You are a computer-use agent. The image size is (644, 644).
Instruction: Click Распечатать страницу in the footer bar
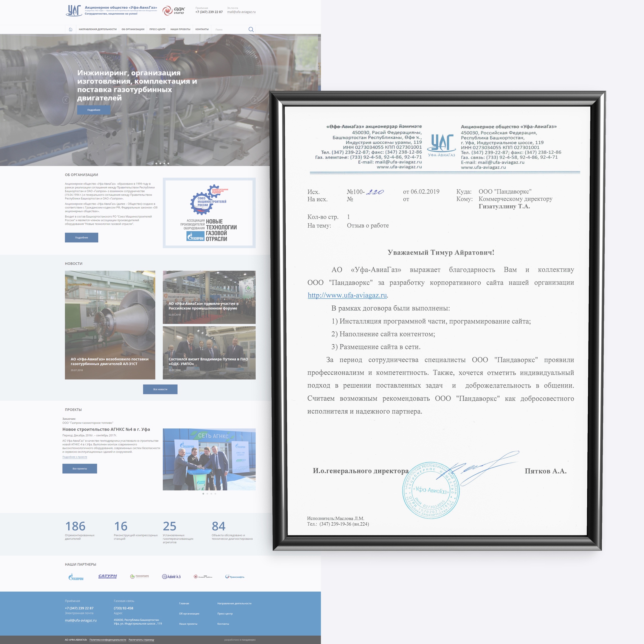pos(141,640)
